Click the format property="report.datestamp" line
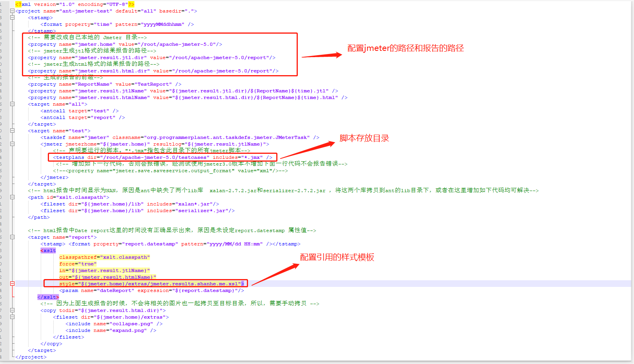Screen dimensions: 634x364 coord(170,244)
